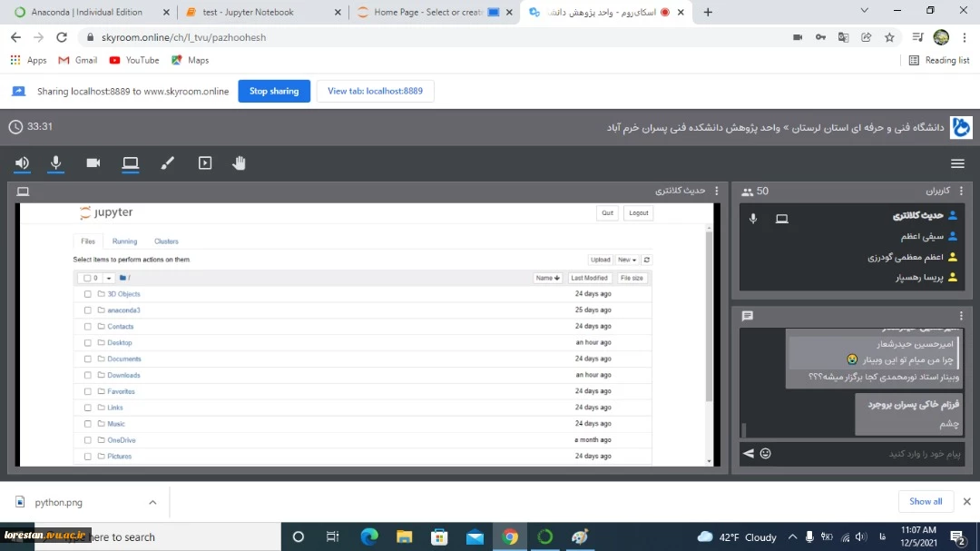Switch to the Anaconda Individual Edition tab

pos(86,12)
